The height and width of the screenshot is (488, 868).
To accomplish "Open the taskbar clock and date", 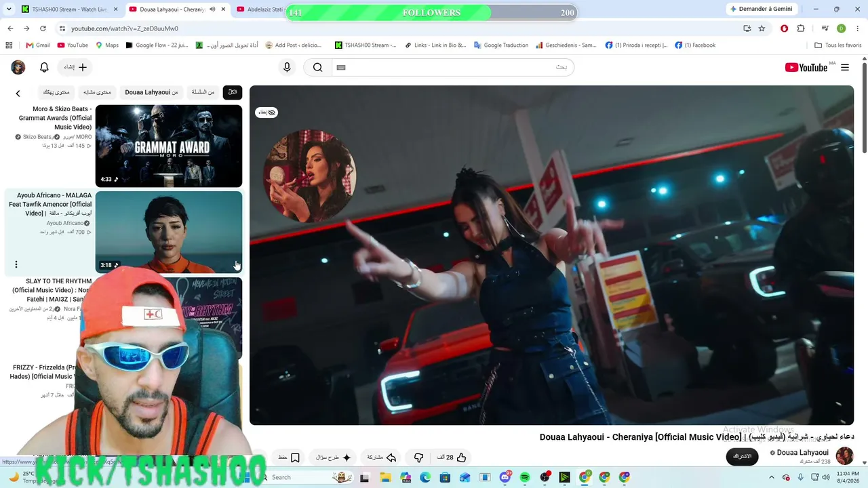I will [848, 477].
